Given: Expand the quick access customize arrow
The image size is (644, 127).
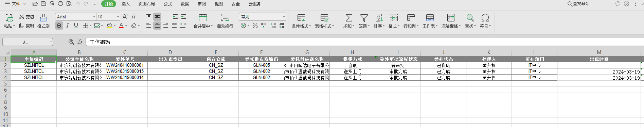Looking at the screenshot, I should click(94, 4).
